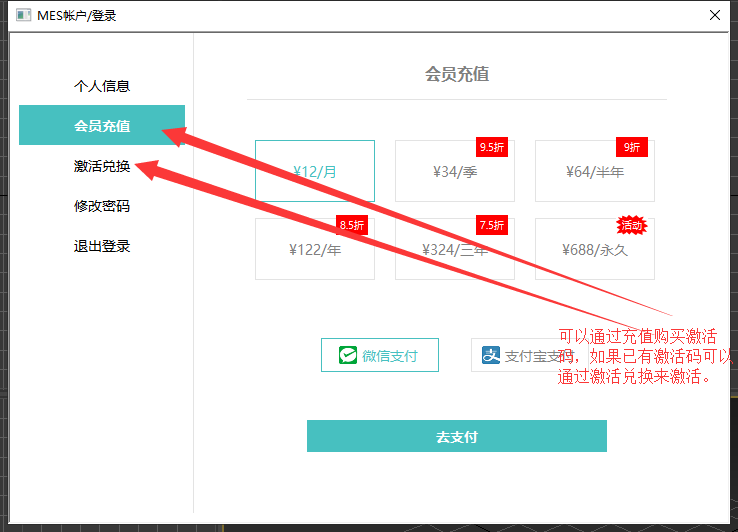Click the 活动 starburst promo badge
This screenshot has height=532, width=738.
(631, 225)
